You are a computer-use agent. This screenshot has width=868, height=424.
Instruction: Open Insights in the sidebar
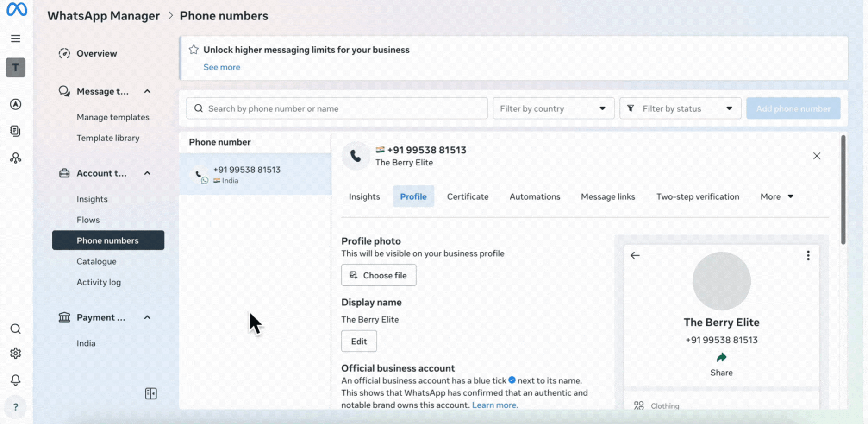[92, 199]
